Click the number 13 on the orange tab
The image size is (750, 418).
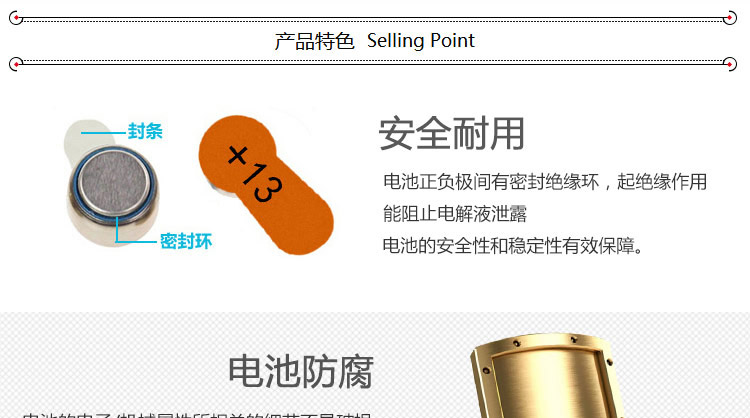[262, 183]
